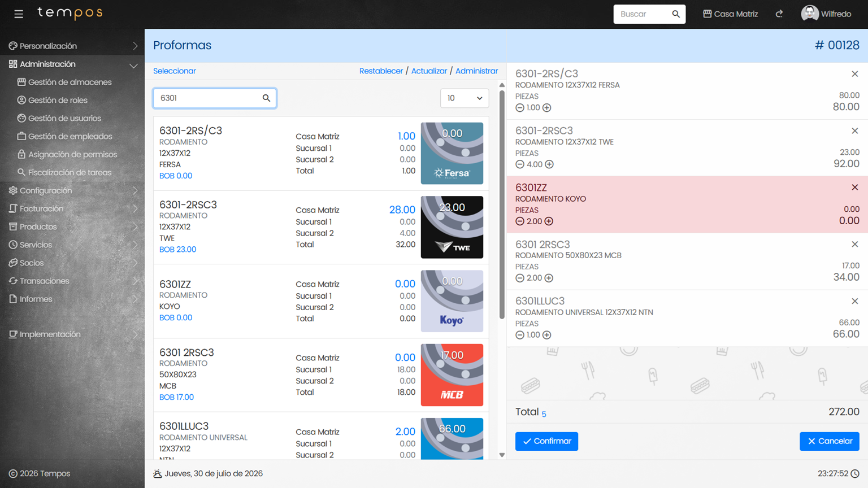Click the TWE product thumbnail
This screenshot has width=868, height=488.
pos(452,227)
